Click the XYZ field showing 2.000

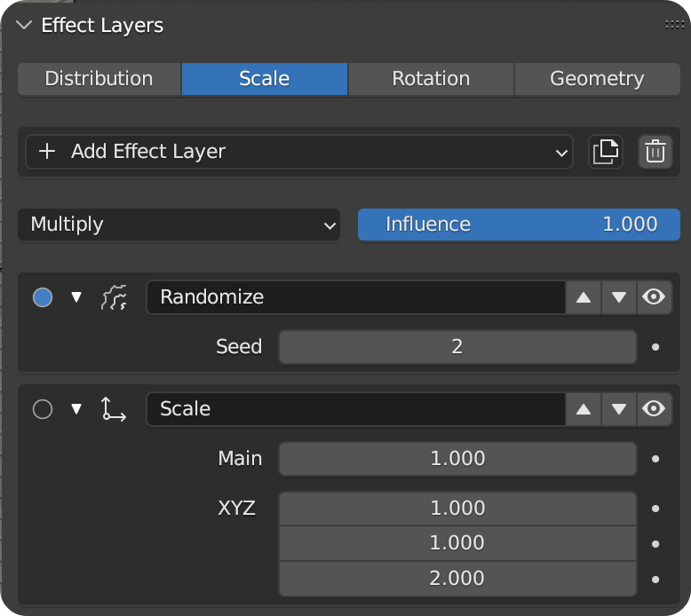(x=457, y=579)
